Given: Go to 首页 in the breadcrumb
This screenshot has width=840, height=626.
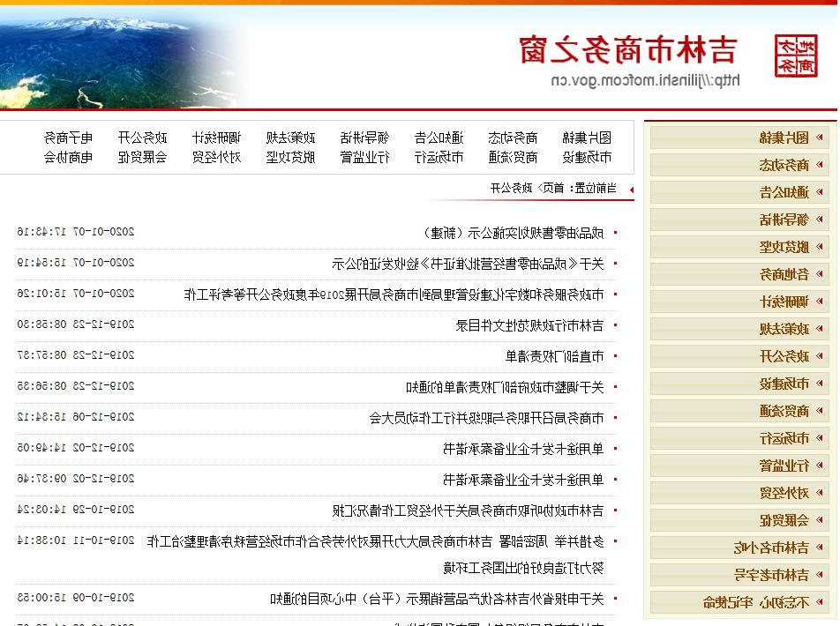Looking at the screenshot, I should pyautogui.click(x=554, y=188).
